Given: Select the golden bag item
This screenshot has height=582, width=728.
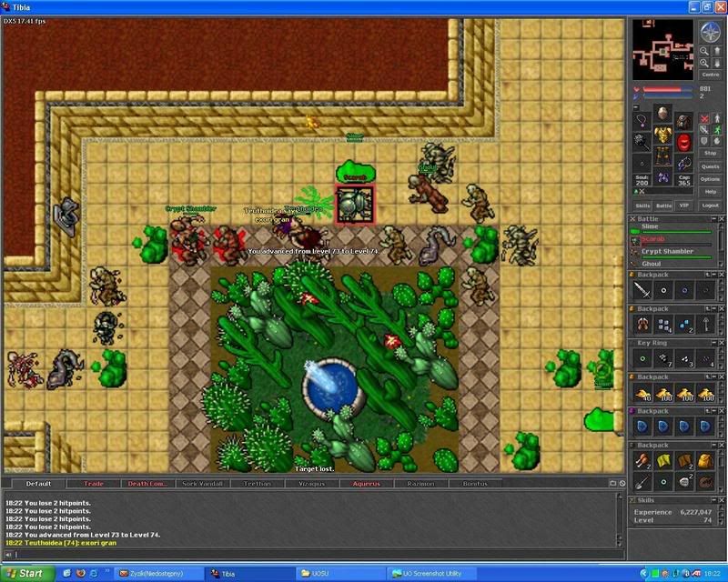Looking at the screenshot, I should pos(705,461).
